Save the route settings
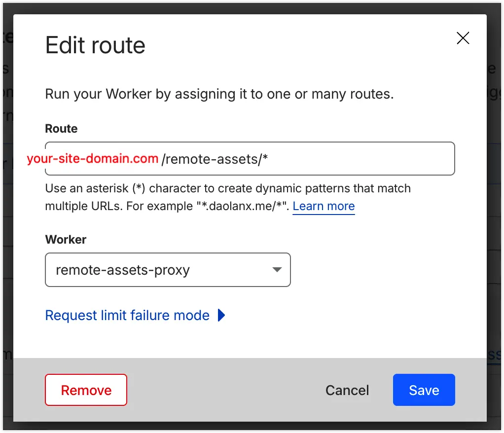The image size is (504, 433). coord(424,390)
